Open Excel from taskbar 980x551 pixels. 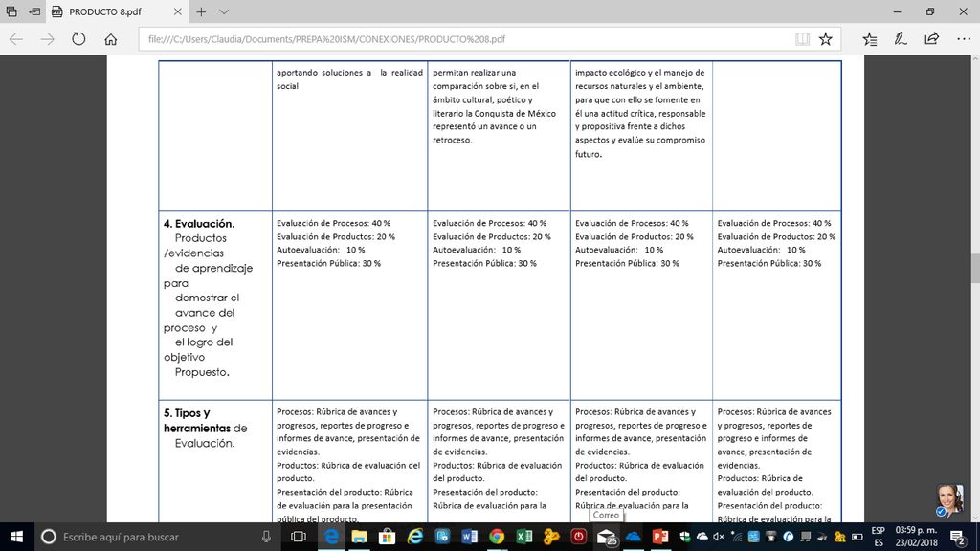click(523, 537)
